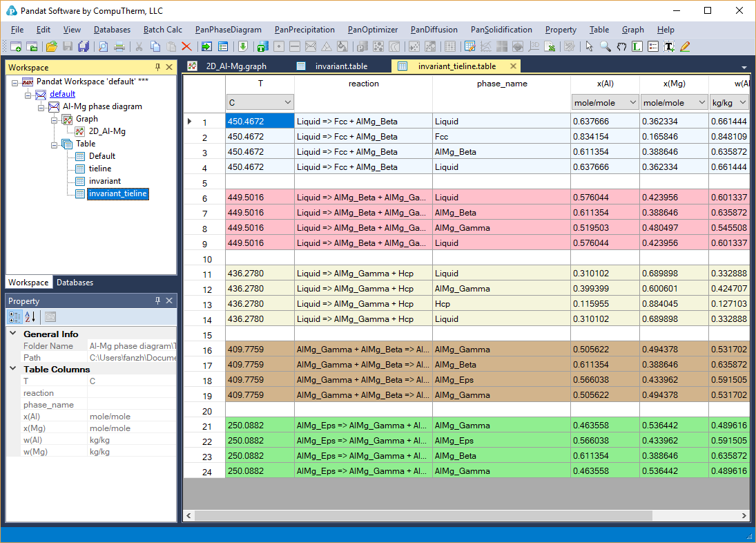The height and width of the screenshot is (543, 756).
Task: Click the 'default' project link
Action: point(62,94)
